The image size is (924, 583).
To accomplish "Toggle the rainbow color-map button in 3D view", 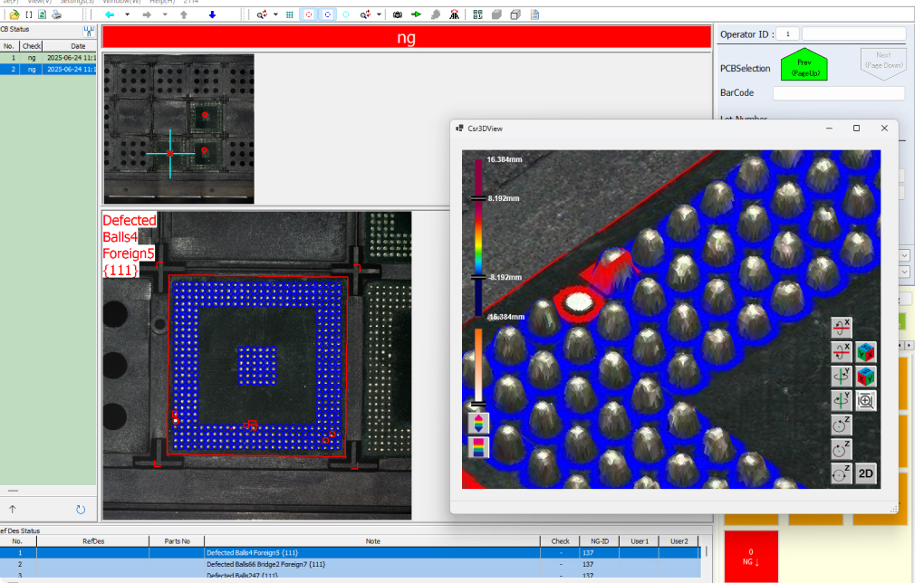I will [477, 446].
